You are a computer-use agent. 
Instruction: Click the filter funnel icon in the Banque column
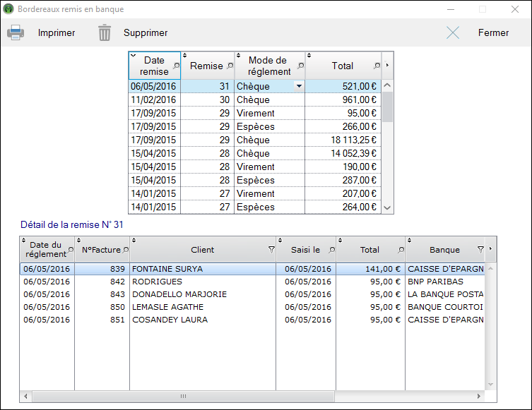[x=480, y=250]
